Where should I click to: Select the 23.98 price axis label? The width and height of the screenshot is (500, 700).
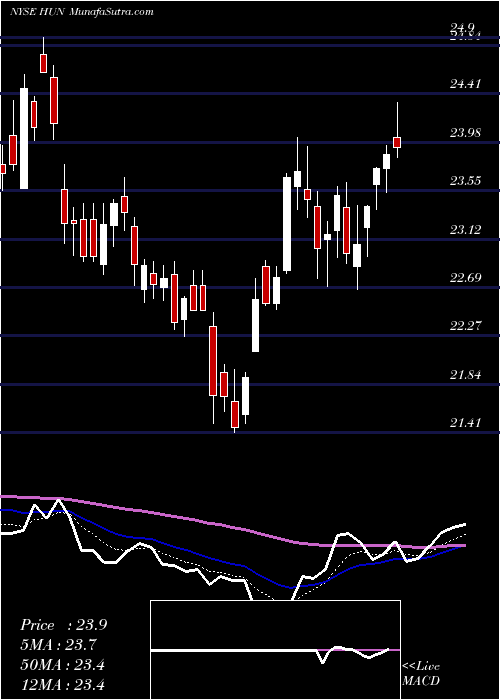pyautogui.click(x=465, y=133)
